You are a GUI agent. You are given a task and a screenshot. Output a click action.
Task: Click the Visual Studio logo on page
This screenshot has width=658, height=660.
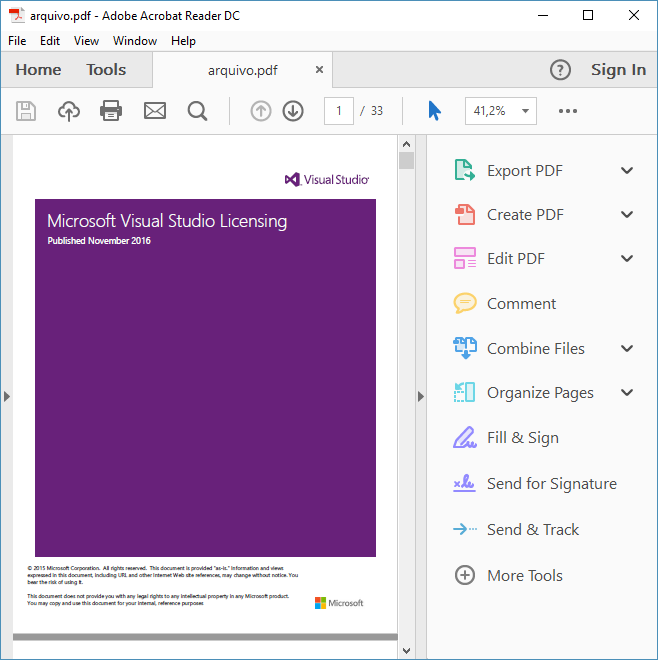327,180
